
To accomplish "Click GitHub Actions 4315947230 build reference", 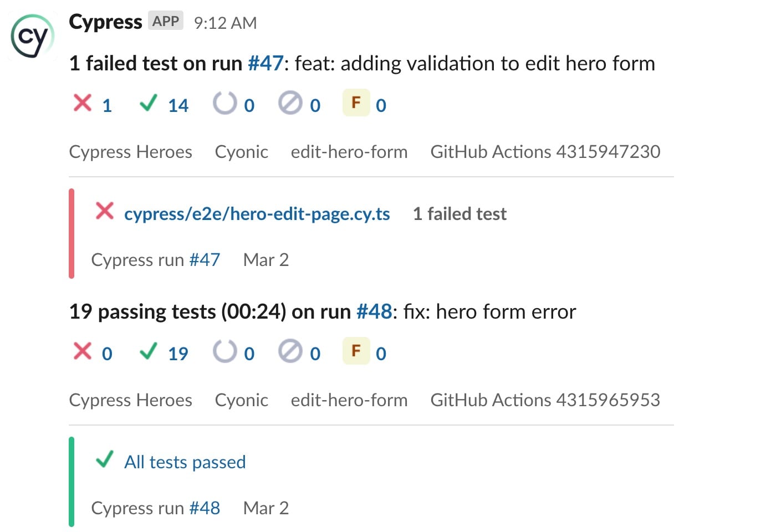I will click(545, 151).
